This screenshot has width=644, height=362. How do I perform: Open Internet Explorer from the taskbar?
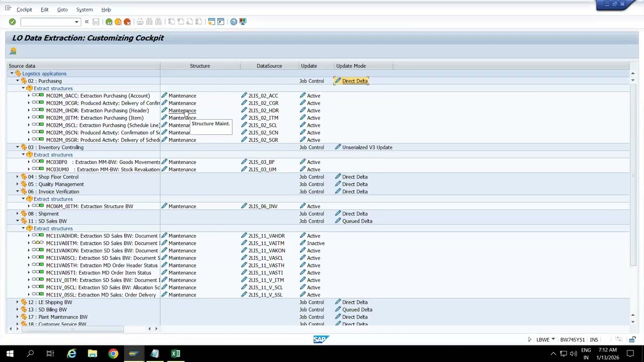[71, 353]
